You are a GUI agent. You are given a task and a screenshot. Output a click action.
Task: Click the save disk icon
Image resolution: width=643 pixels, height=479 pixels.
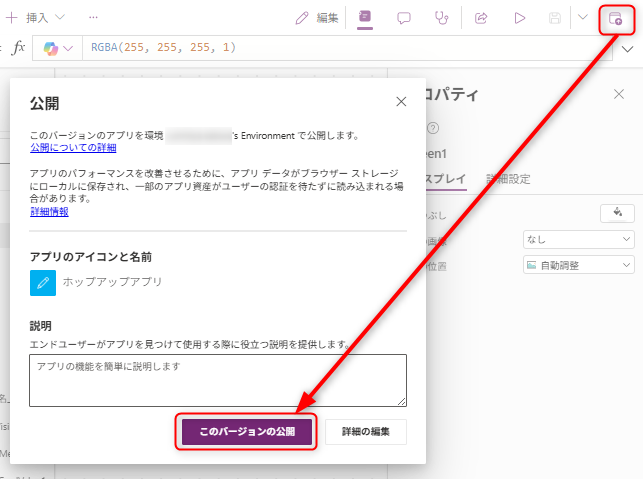554,18
